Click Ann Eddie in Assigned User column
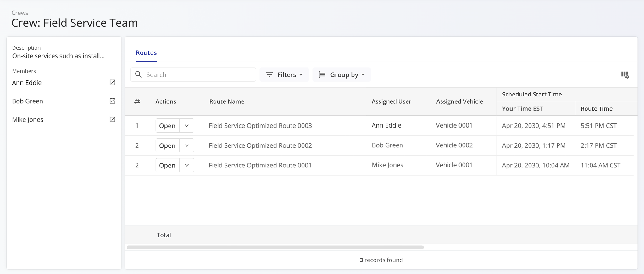Image resolution: width=644 pixels, height=274 pixels. (x=386, y=125)
